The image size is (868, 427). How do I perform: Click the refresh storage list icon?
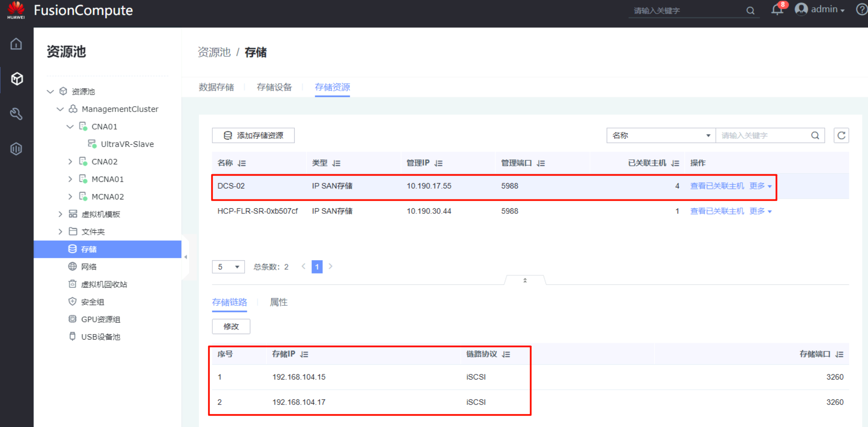click(x=841, y=135)
